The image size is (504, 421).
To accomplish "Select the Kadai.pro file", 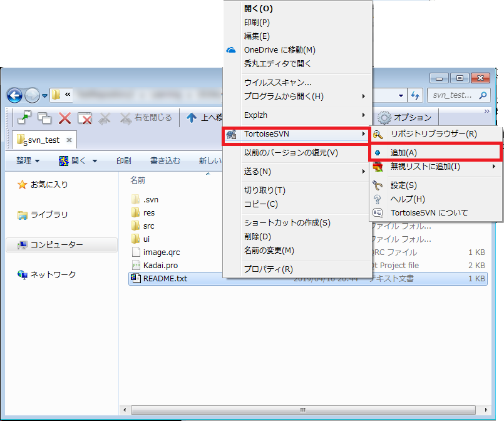I will (x=155, y=266).
